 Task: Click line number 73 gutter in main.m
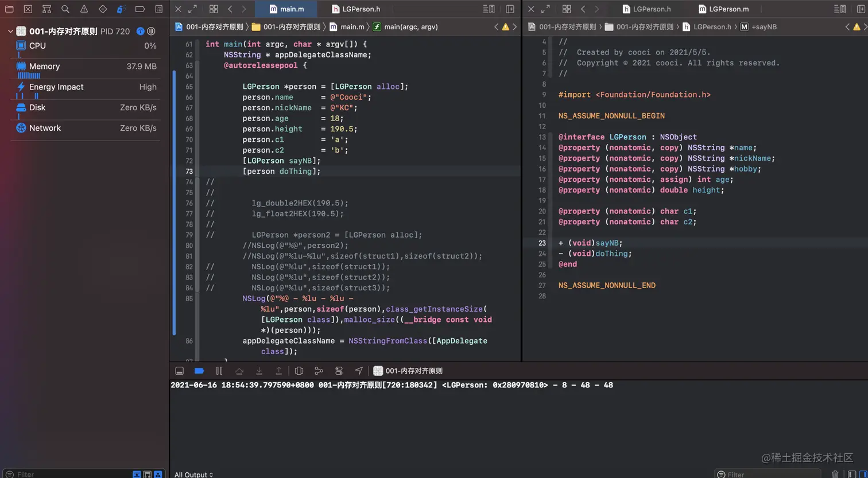click(x=189, y=171)
